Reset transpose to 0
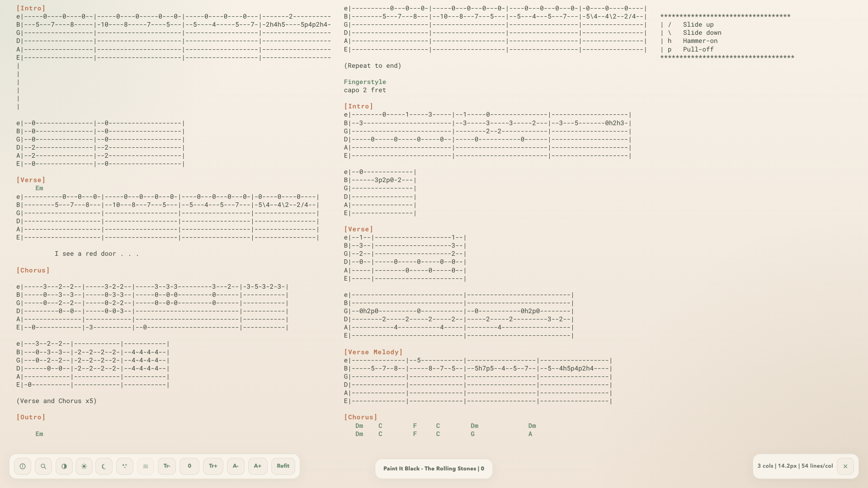Screen dimensions: 868x488 [189, 466]
